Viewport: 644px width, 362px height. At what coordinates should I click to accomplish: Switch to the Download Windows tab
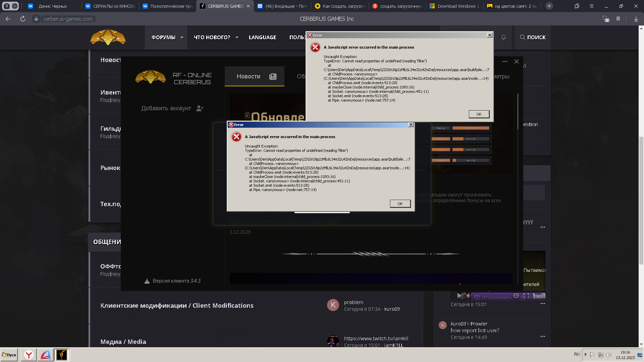click(454, 6)
